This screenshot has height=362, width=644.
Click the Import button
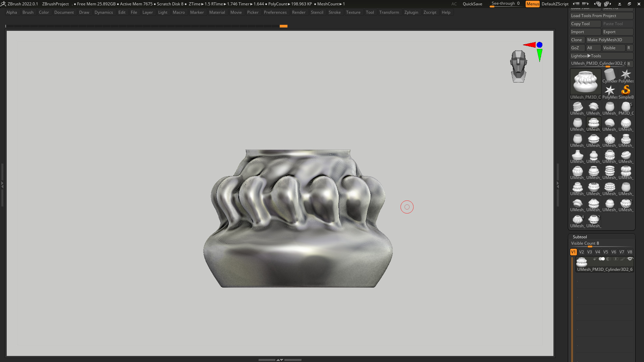585,32
